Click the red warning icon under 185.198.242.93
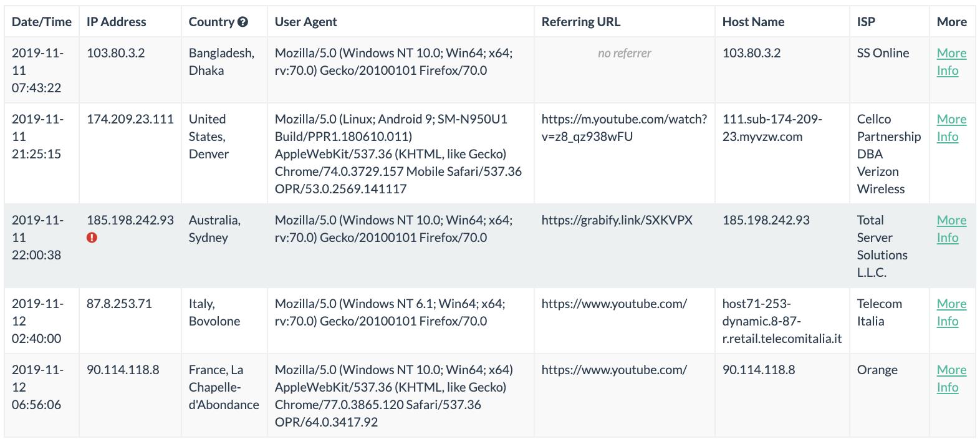 [x=92, y=237]
